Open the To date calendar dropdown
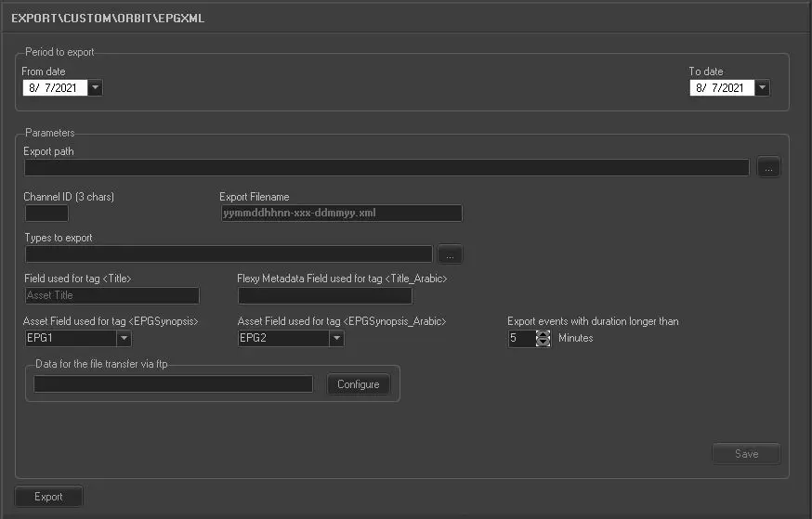The image size is (812, 519). point(762,88)
